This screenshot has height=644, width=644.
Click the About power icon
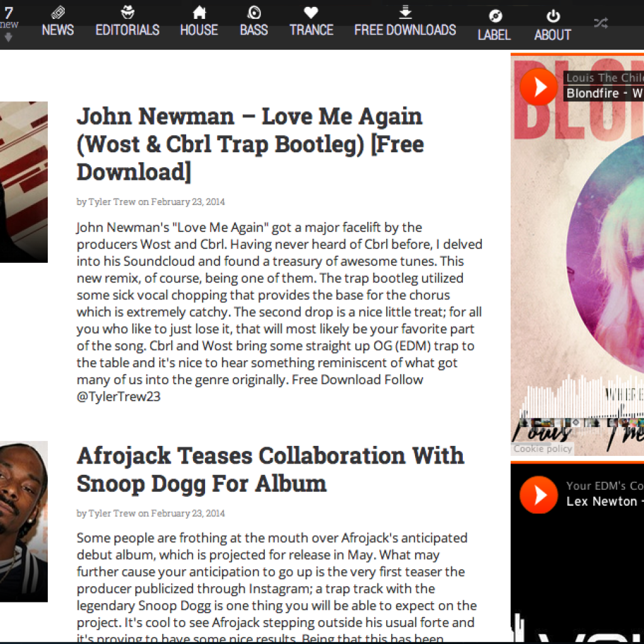point(553,16)
